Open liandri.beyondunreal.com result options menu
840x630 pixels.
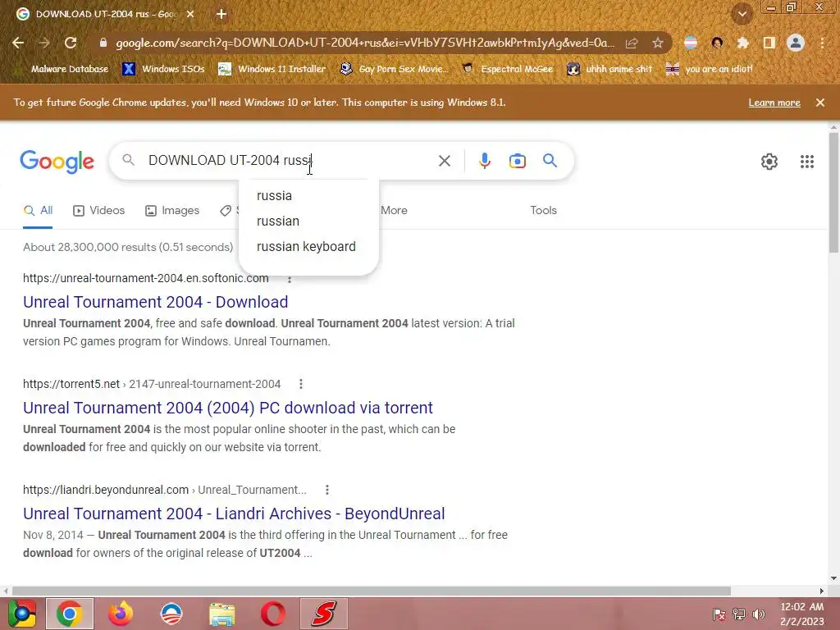(327, 490)
